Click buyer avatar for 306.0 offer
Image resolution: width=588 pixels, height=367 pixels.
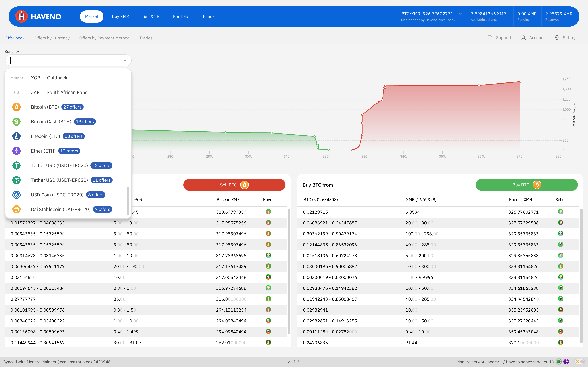(268, 299)
